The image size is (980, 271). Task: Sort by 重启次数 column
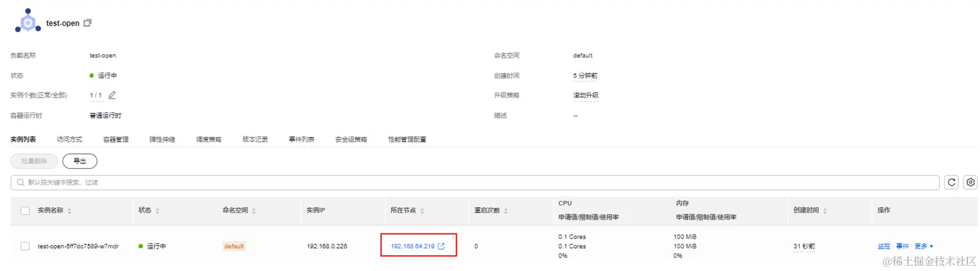[506, 211]
